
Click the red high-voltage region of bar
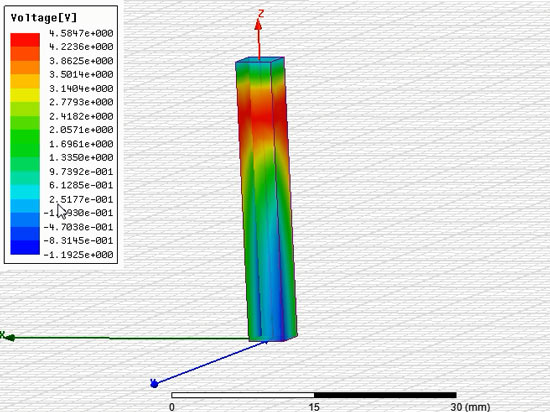[261, 116]
